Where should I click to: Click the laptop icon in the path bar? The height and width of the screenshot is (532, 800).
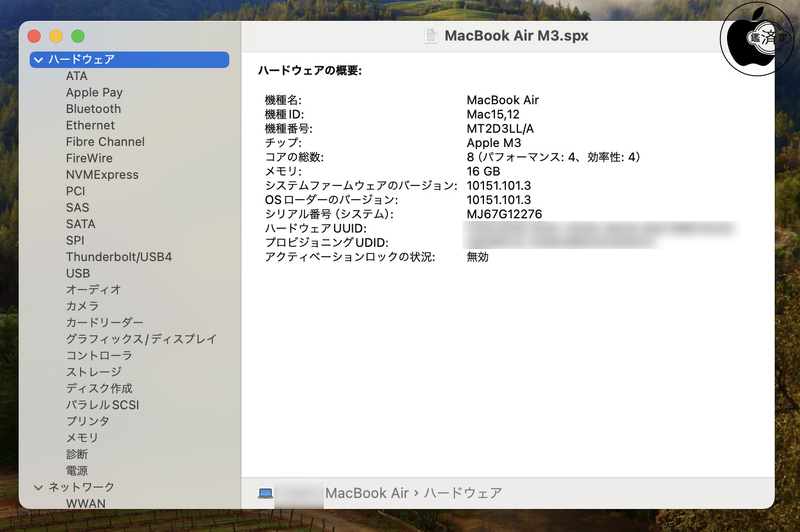coord(266,493)
